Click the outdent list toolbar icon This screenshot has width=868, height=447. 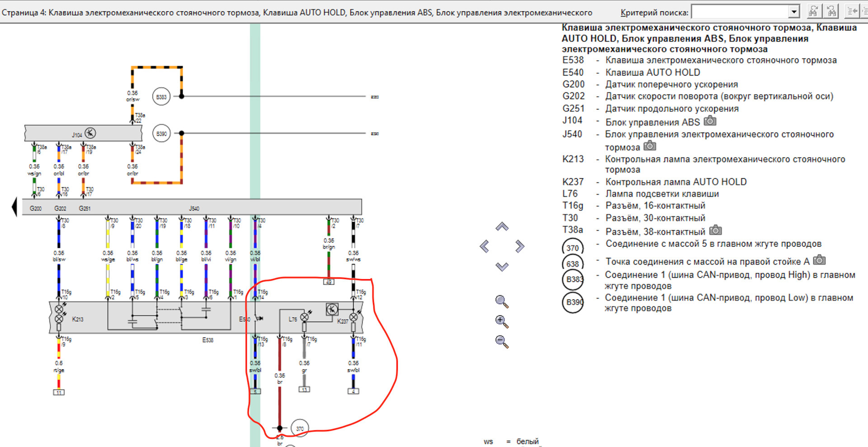(x=852, y=11)
